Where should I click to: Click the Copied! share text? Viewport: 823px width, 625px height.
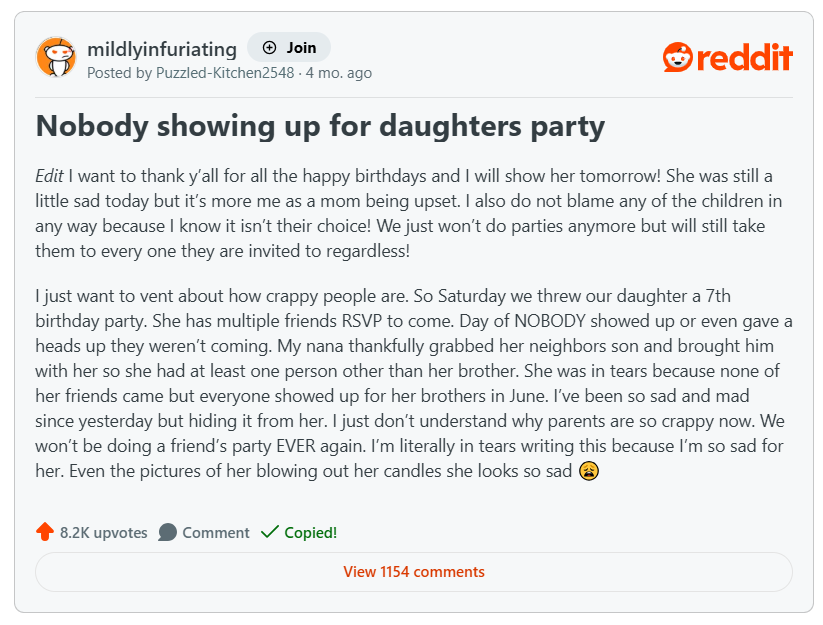tap(311, 533)
